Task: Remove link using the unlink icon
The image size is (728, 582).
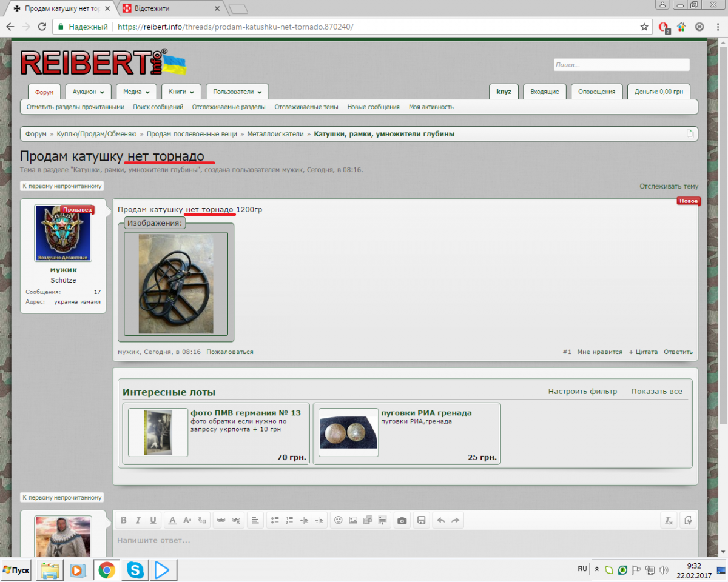Action: (x=237, y=520)
